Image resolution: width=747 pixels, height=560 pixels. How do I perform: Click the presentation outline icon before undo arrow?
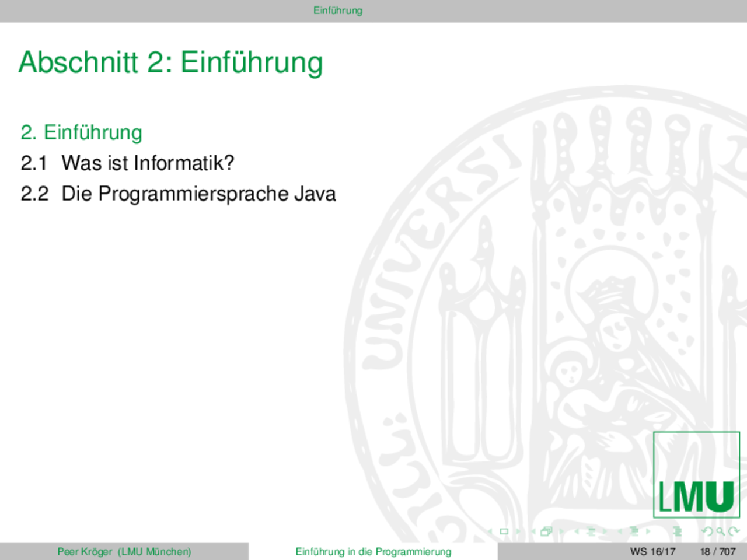(677, 531)
